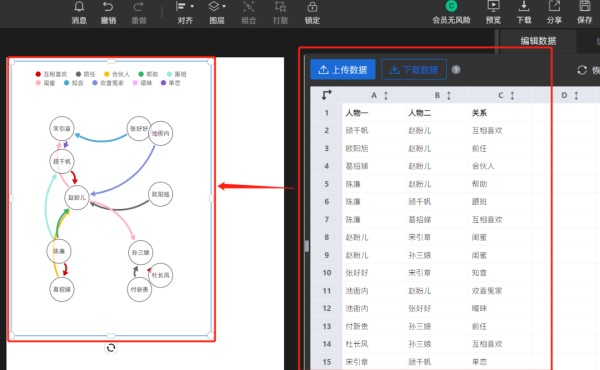Click the 重做 redo icon
This screenshot has height=370, width=600.
click(x=139, y=7)
